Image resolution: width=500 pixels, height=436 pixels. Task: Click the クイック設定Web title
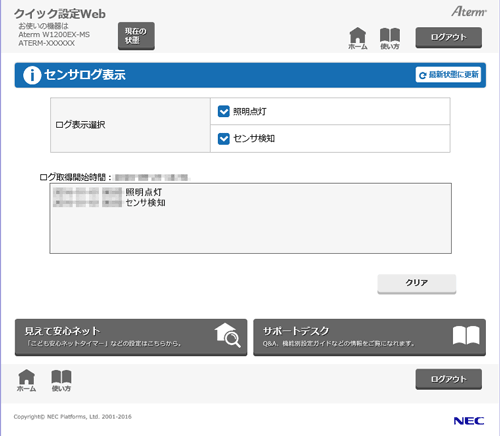pos(60,14)
